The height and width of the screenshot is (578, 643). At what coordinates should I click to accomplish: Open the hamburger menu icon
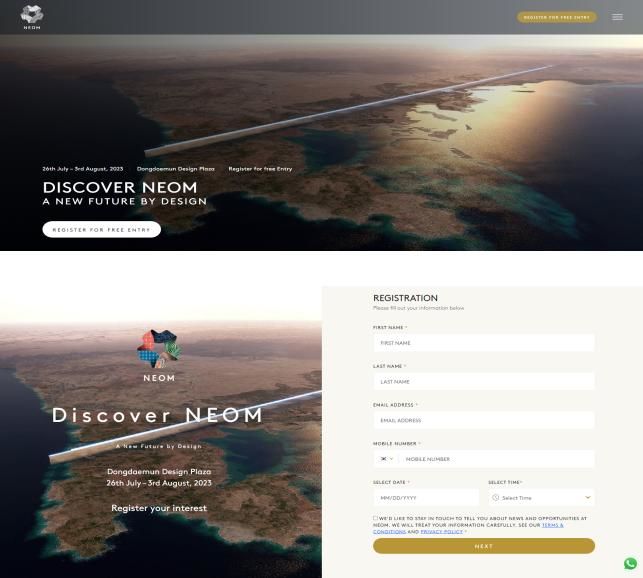coord(617,17)
